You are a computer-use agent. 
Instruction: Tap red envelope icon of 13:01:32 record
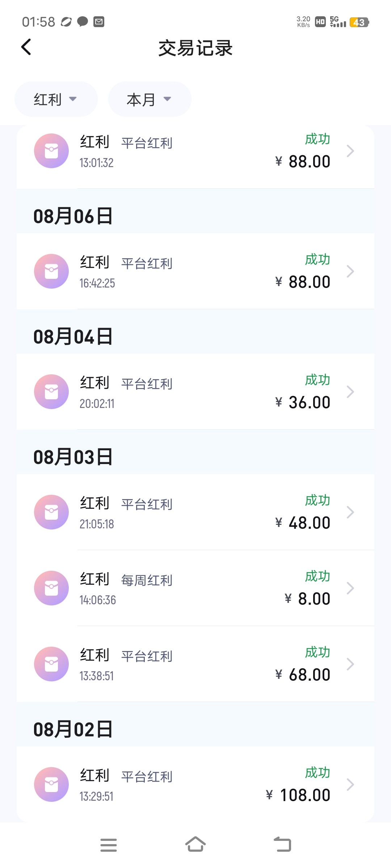[x=51, y=151]
